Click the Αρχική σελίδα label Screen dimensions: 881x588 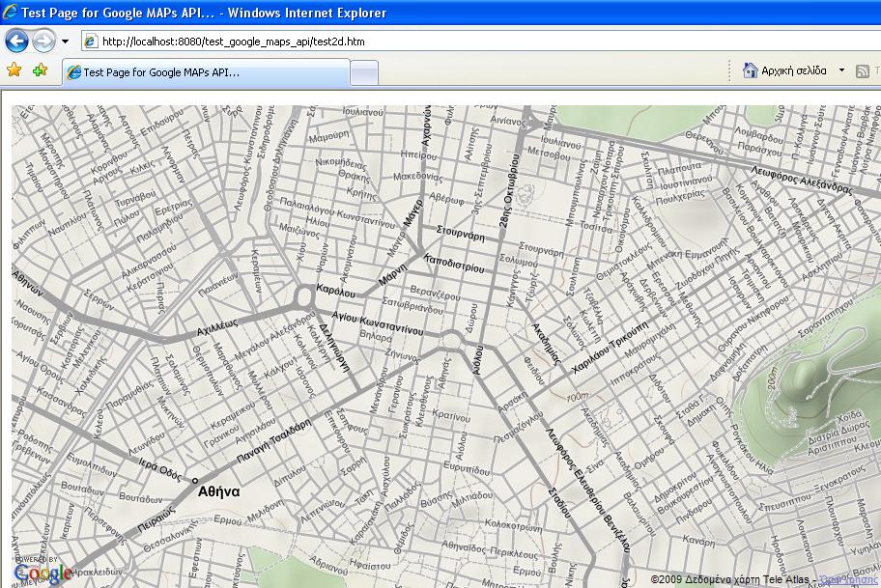794,70
